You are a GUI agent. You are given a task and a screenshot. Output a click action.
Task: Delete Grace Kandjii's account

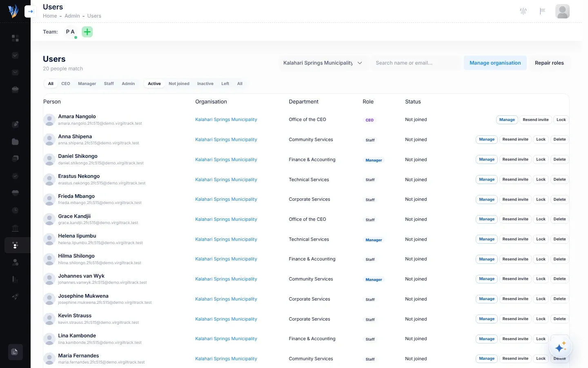(x=559, y=219)
